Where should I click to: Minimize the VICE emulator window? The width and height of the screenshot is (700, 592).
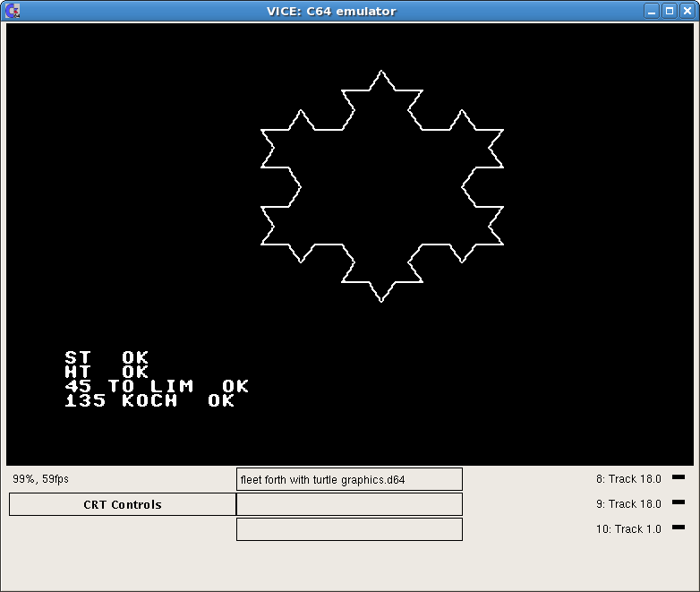tap(652, 11)
